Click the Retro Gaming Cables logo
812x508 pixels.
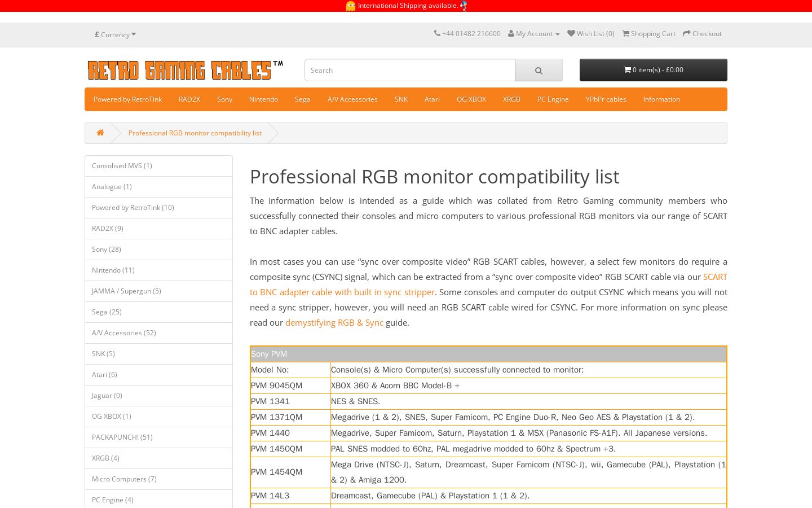(x=186, y=71)
